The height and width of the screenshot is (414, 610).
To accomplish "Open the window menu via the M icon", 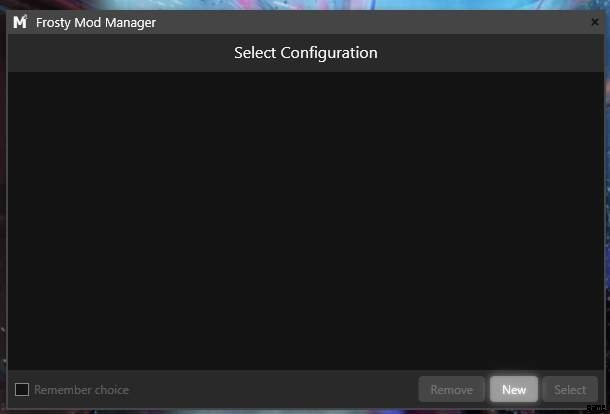I will click(x=20, y=22).
